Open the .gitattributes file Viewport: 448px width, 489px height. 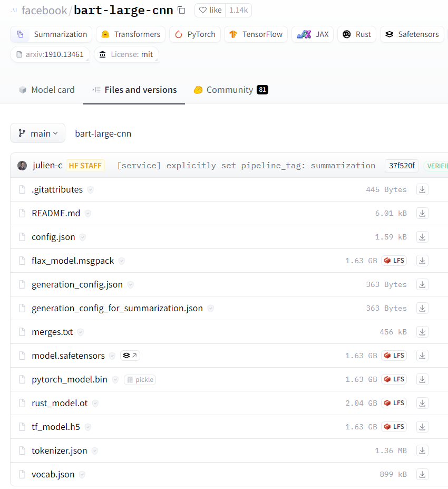coord(57,189)
